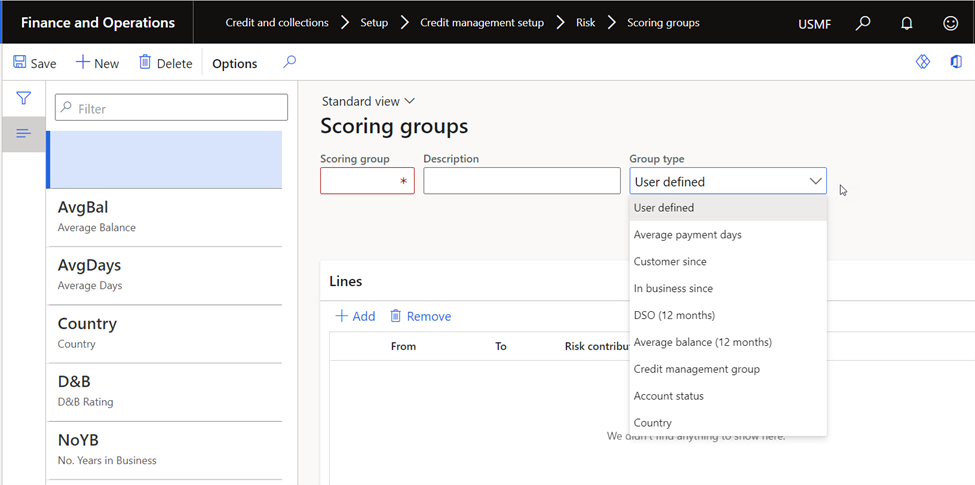Open the notifications bell

[x=907, y=23]
